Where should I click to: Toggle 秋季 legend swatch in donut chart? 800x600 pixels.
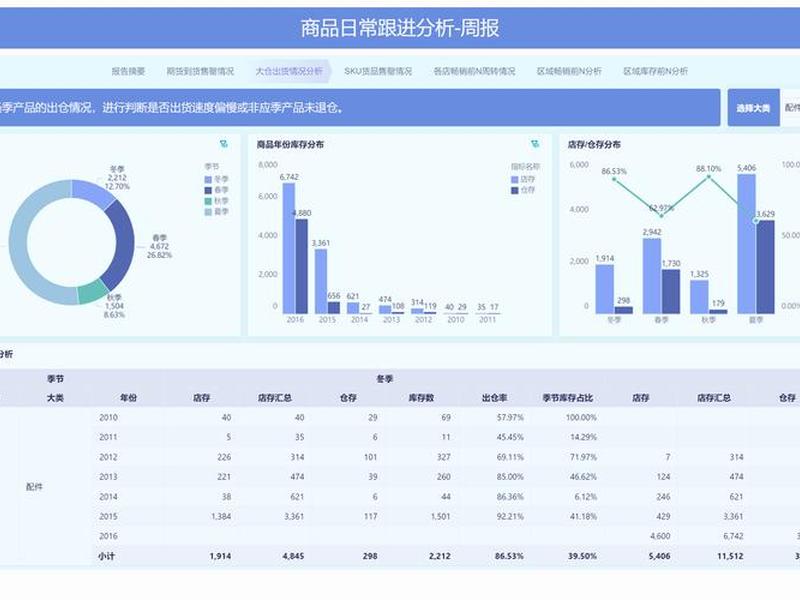(208, 201)
